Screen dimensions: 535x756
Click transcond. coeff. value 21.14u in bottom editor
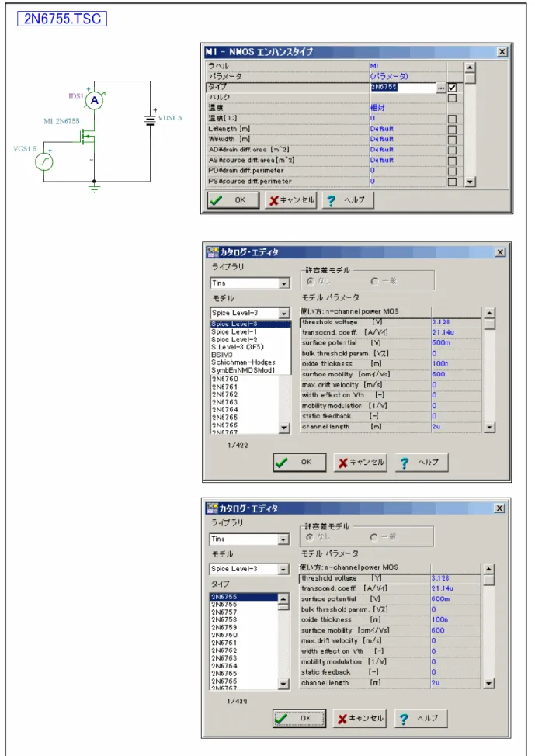pyautogui.click(x=443, y=588)
